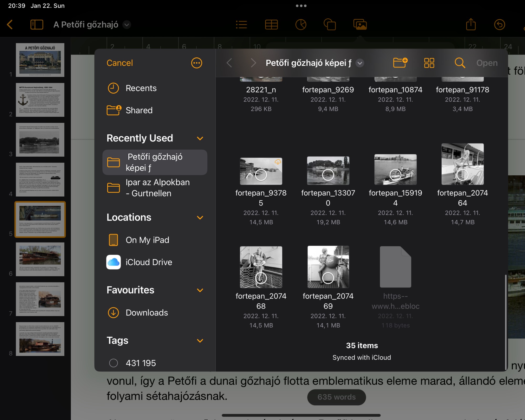This screenshot has width=525, height=420.
Task: Open the media insert icon
Action: pos(360,25)
